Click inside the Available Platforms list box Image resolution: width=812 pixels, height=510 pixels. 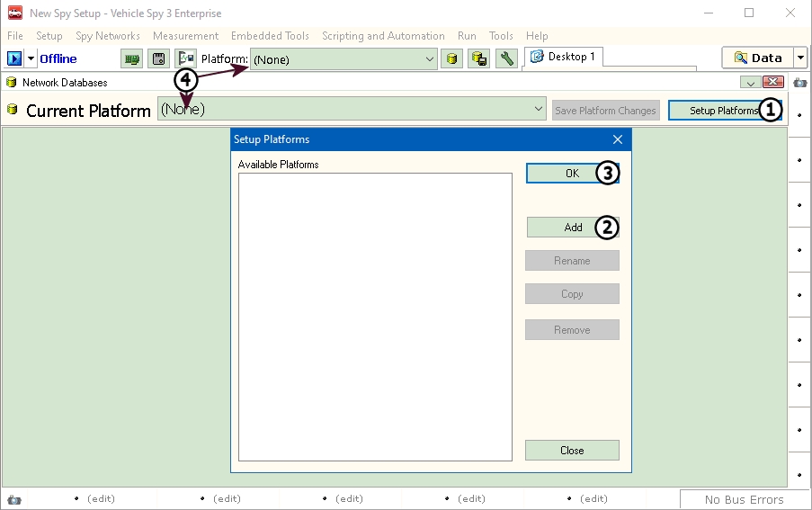[374, 315]
